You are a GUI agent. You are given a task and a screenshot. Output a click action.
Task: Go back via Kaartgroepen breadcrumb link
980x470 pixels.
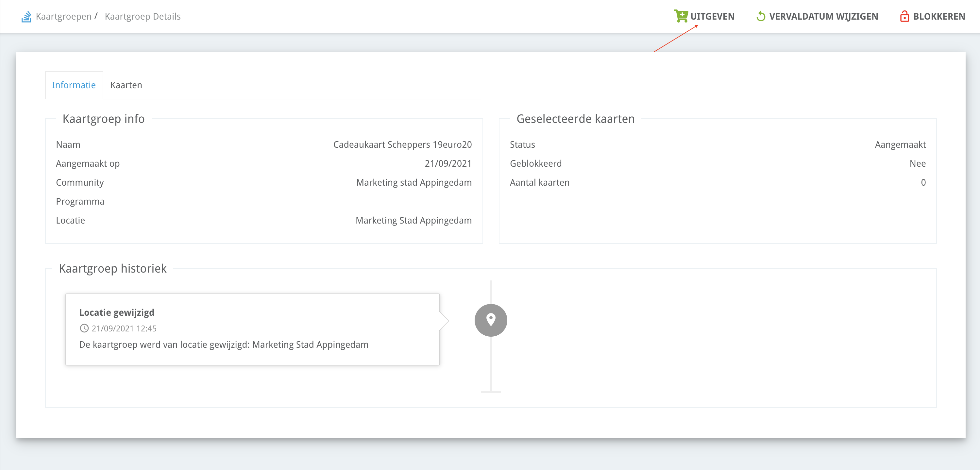(x=63, y=16)
